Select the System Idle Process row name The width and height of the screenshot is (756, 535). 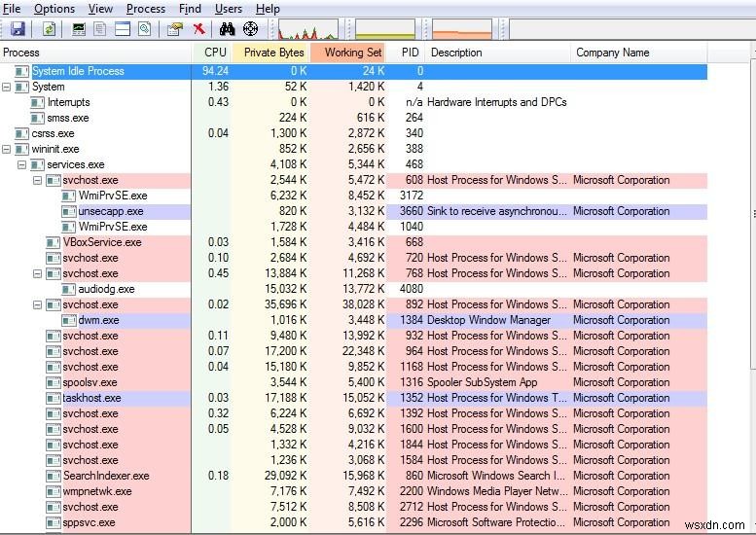click(x=78, y=71)
